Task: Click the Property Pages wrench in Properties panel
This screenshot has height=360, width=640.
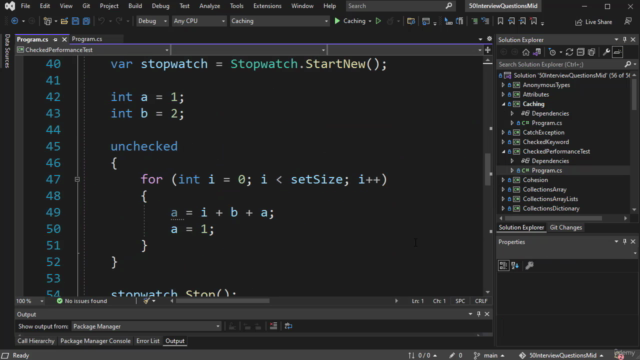Action: tap(529, 266)
